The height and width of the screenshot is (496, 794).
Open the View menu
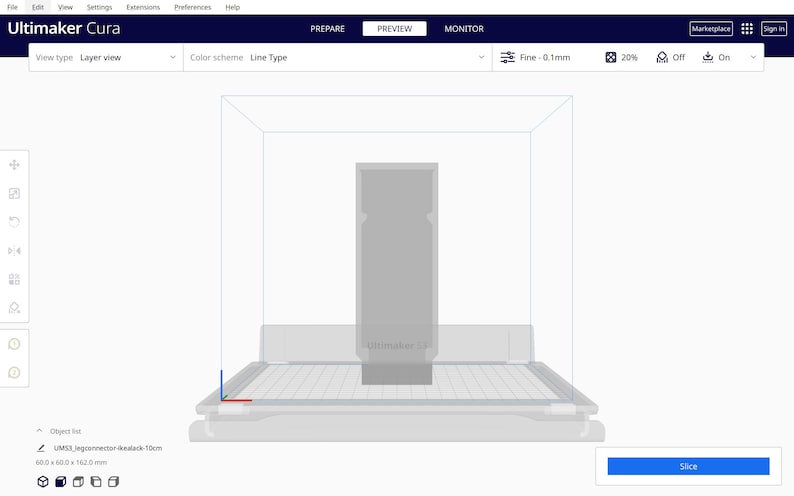65,7
